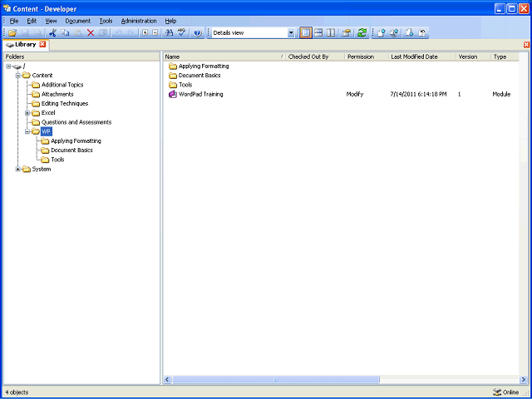Click the WordPad Training module icon

point(173,94)
